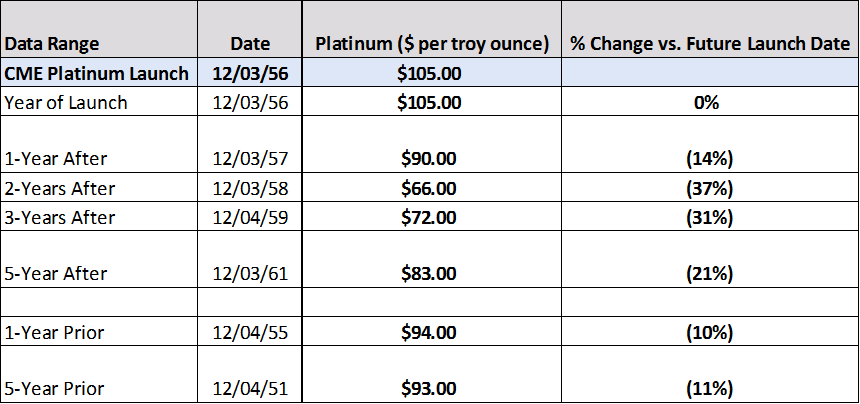Click the date cell 12/04/51
This screenshot has height=404, width=860.
coord(250,388)
